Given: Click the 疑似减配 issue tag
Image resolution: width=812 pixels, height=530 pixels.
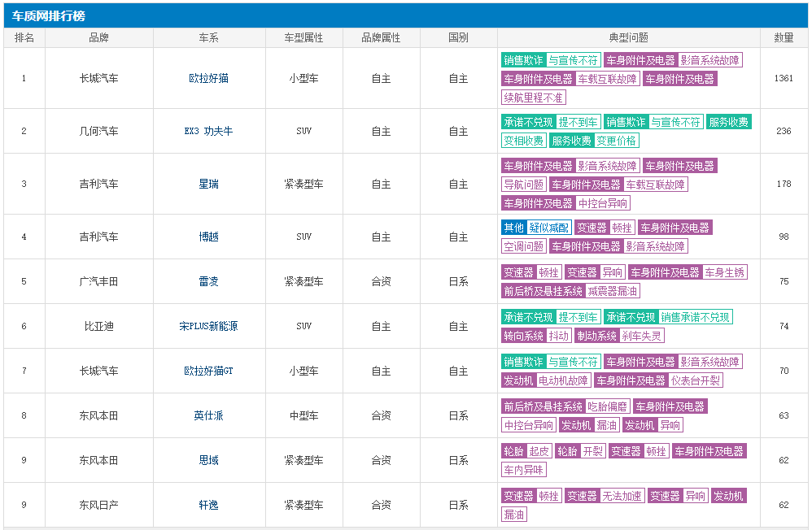Looking at the screenshot, I should pos(549,228).
